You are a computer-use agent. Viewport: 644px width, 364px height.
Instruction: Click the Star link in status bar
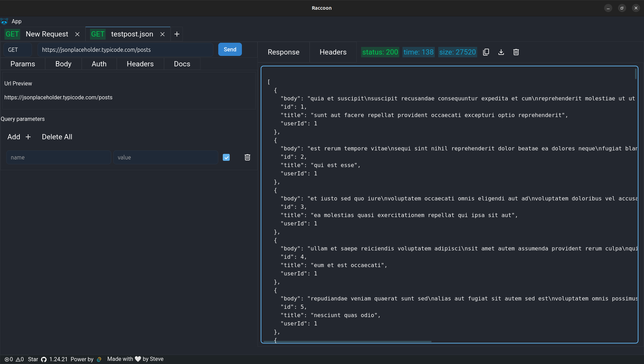(x=33, y=359)
